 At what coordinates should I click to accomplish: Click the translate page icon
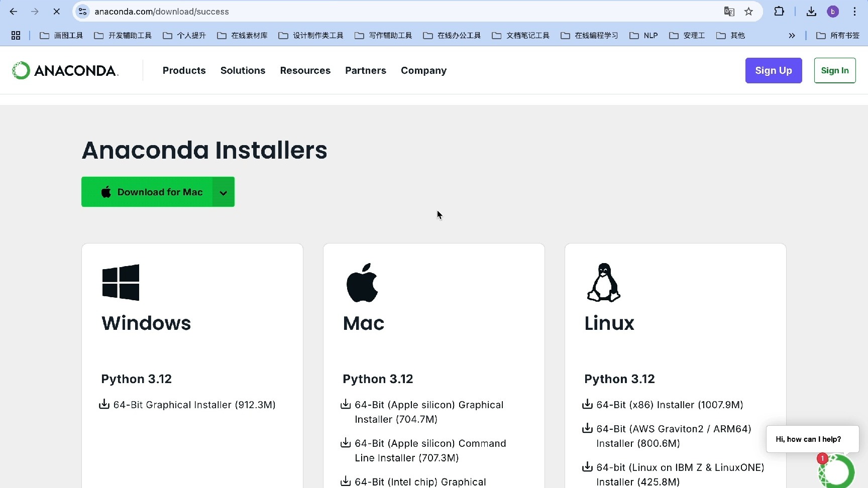coord(729,12)
